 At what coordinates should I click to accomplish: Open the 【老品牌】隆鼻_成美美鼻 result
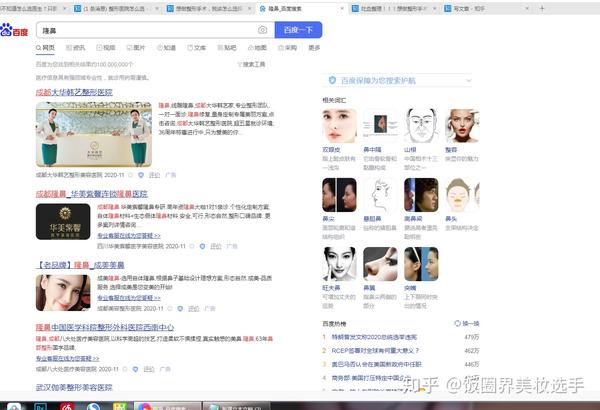[x=80, y=265]
